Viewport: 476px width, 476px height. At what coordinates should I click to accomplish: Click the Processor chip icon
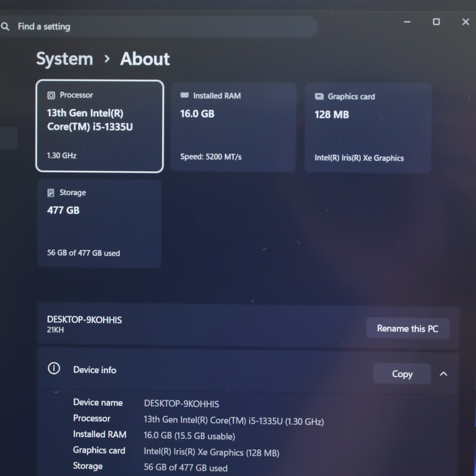click(x=51, y=95)
